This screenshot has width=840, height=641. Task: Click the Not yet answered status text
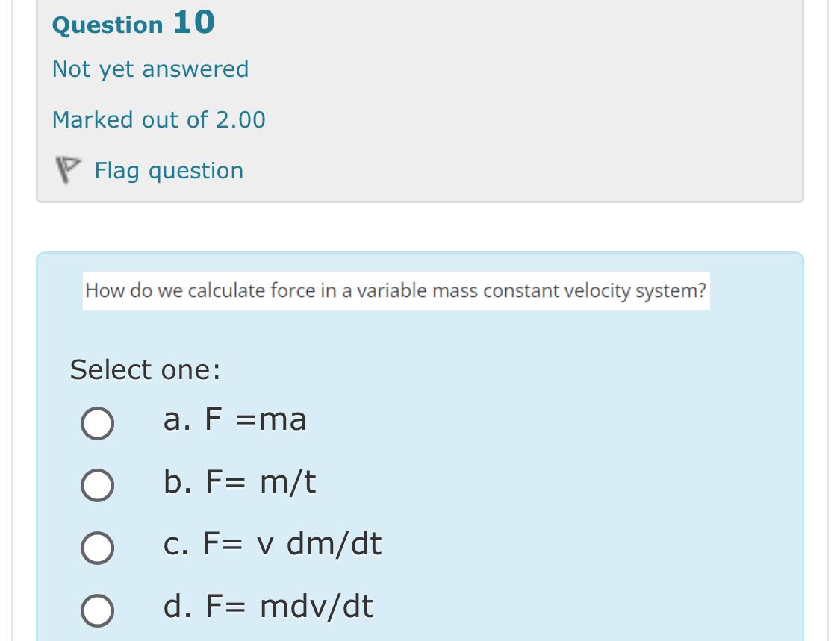[149, 69]
